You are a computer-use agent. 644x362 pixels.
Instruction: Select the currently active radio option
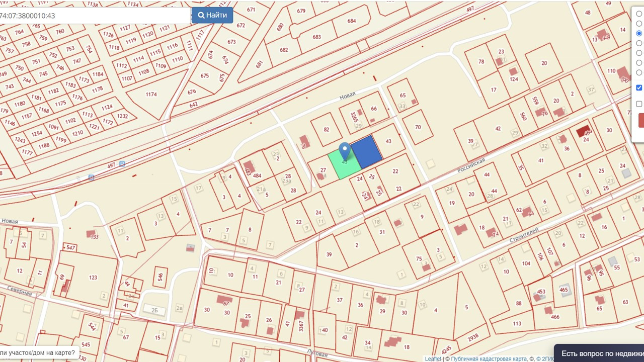639,33
